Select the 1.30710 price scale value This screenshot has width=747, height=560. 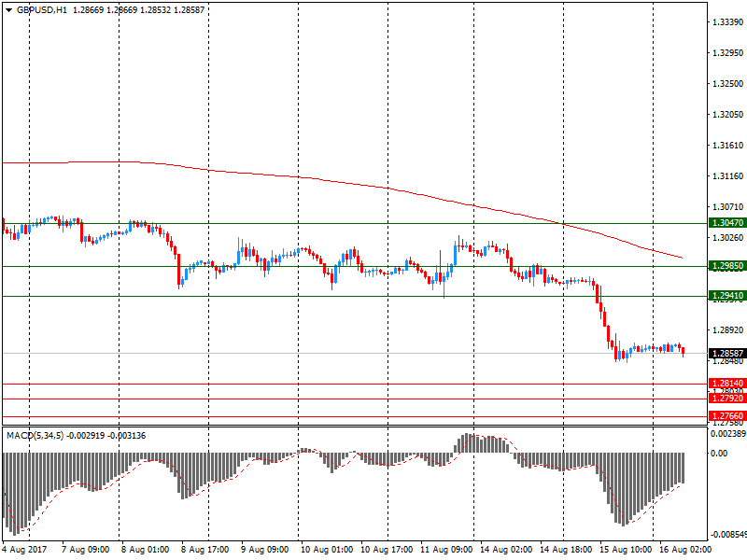[x=727, y=206]
